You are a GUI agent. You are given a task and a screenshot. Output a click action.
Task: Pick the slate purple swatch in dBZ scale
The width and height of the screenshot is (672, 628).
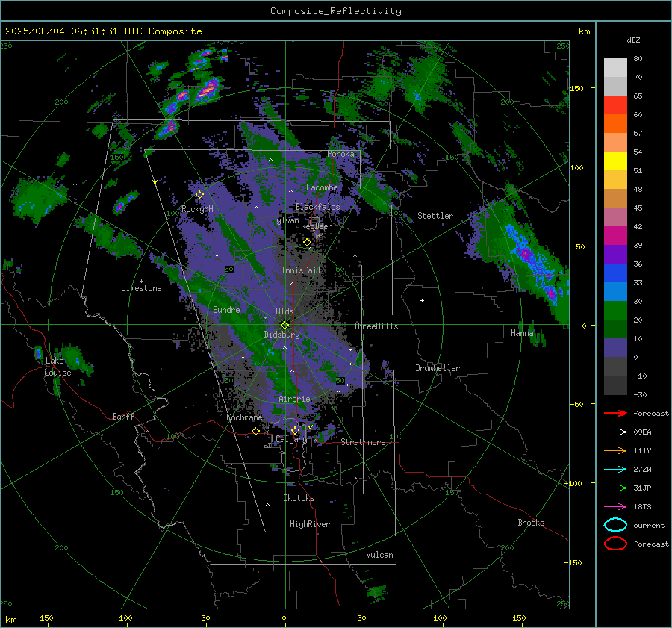[x=615, y=348]
